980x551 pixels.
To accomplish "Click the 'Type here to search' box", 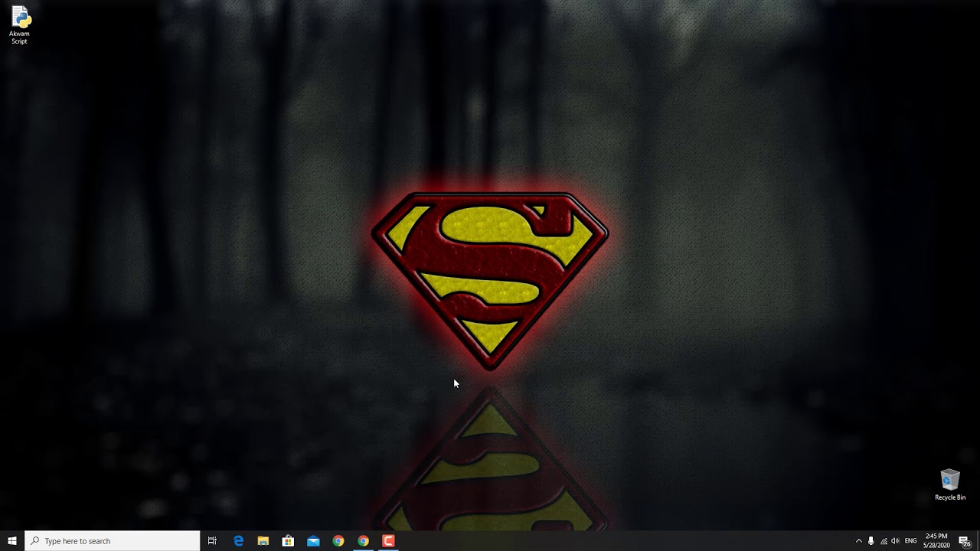I will tap(113, 541).
